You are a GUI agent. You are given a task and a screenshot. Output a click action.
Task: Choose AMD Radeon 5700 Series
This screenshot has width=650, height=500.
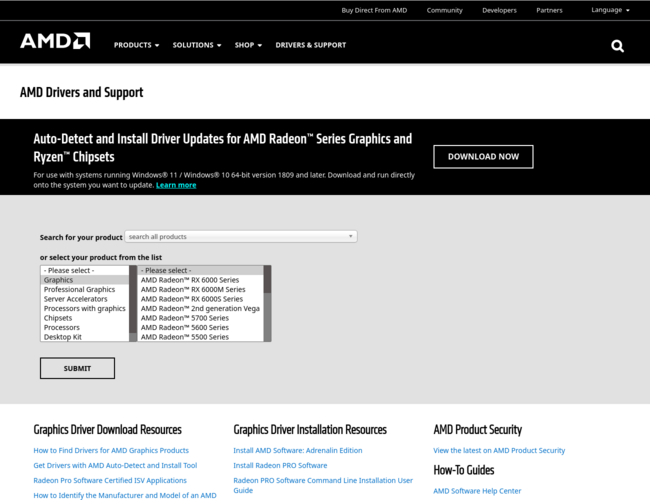200,318
